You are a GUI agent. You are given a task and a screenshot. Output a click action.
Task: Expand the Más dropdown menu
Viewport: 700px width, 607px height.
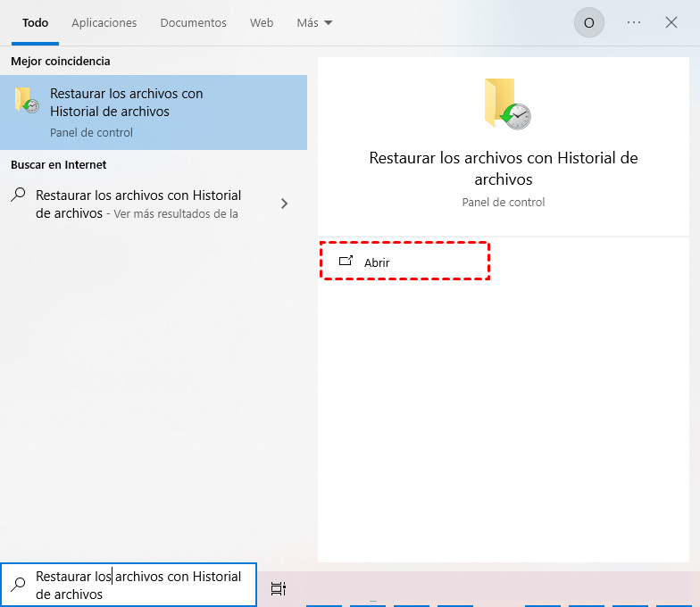314,23
